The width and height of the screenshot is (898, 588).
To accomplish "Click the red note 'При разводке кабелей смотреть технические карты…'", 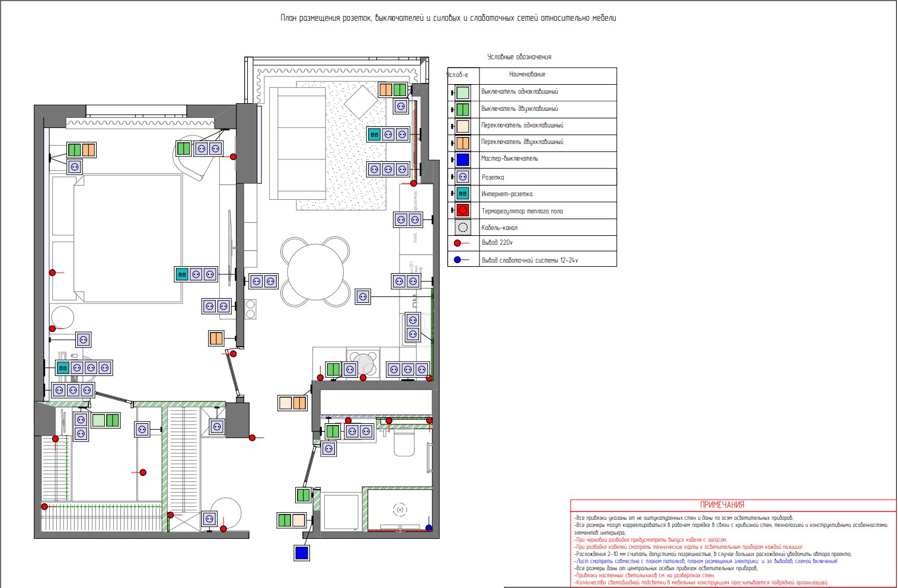I will tap(688, 547).
